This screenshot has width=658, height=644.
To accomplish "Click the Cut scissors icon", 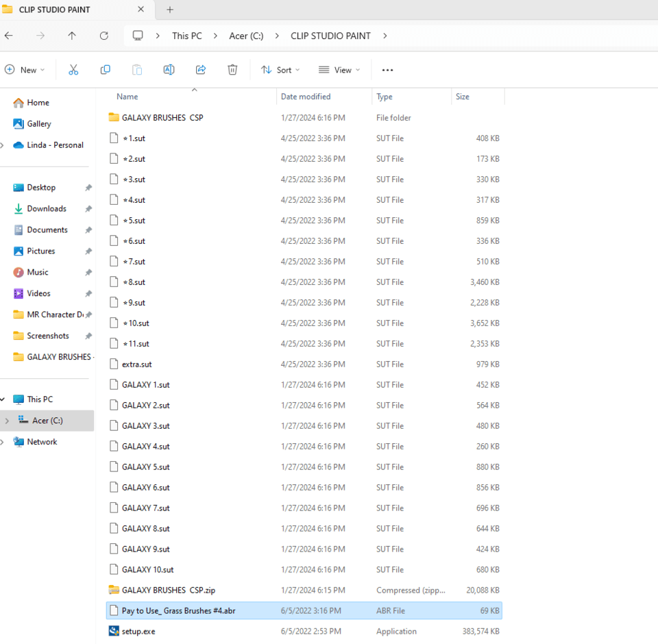I will click(73, 70).
